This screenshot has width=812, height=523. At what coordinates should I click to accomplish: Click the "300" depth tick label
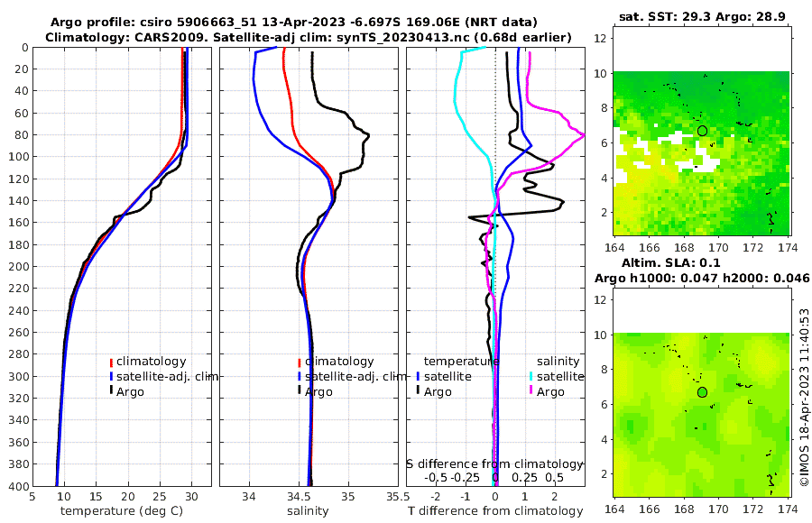pyautogui.click(x=20, y=376)
